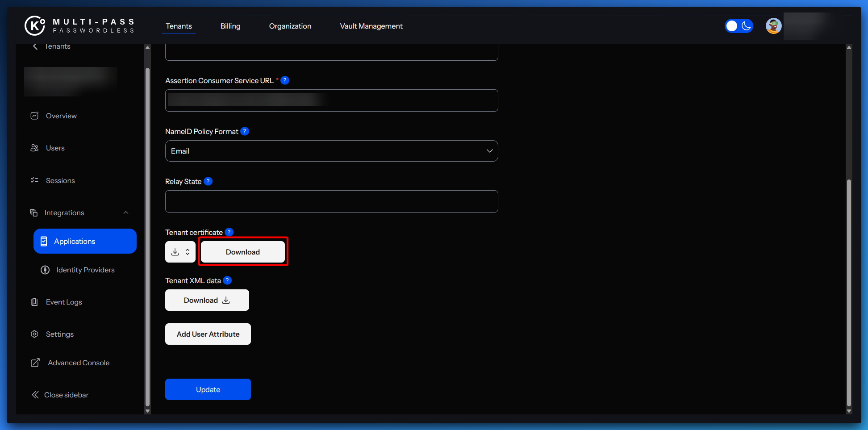Click the Relay State input field
868x430 pixels.
[331, 201]
